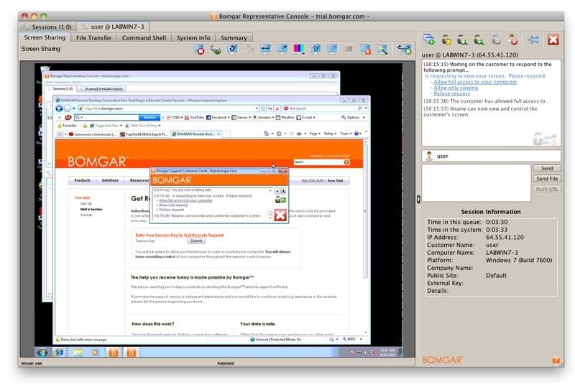The height and width of the screenshot is (392, 575).
Task: Click green lock icon in customer client
Action: tap(280, 200)
